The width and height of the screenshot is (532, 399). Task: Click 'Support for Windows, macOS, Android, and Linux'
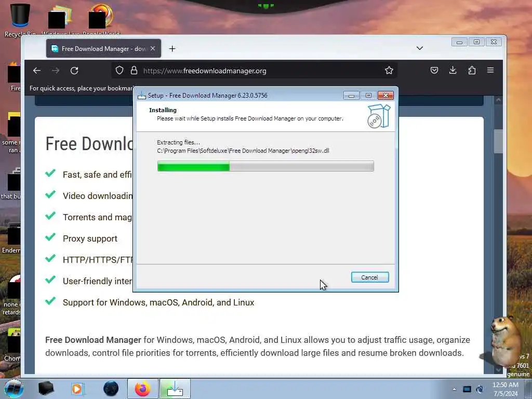(158, 302)
